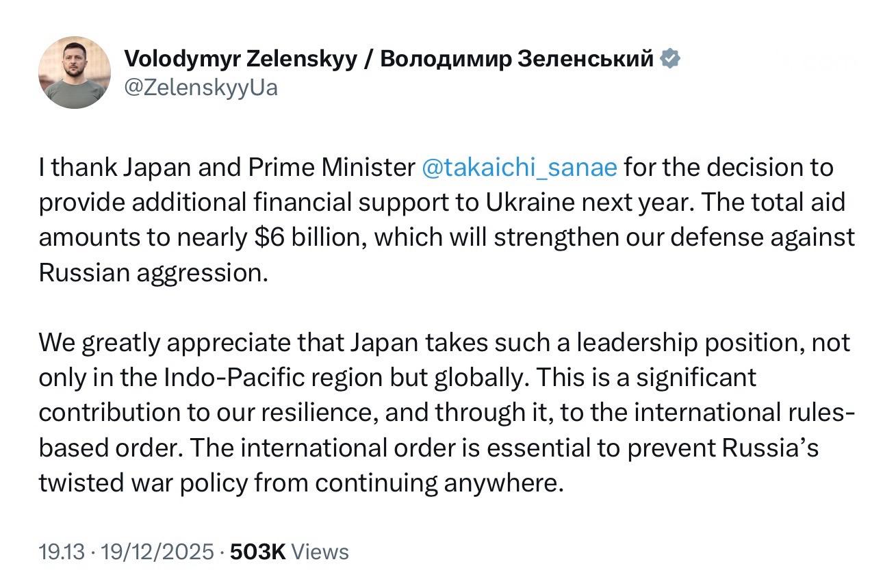The width and height of the screenshot is (896, 588).
Task: Click the 503K view count
Action: [257, 552]
